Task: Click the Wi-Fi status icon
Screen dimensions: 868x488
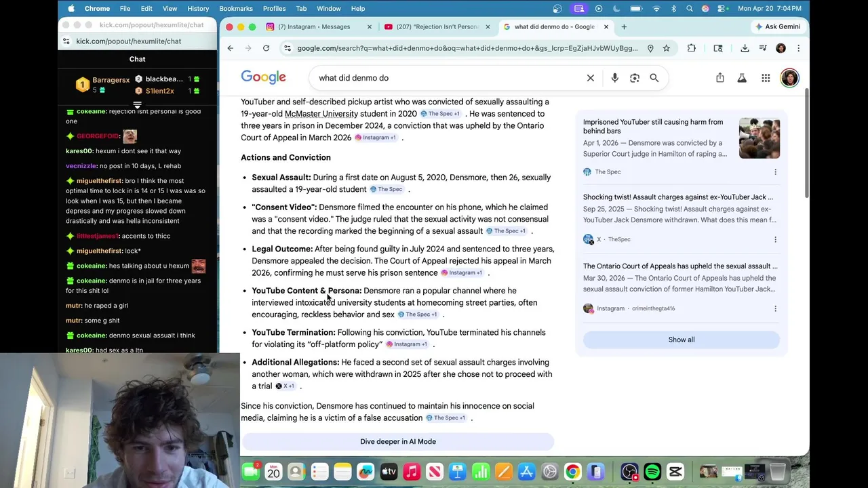Action: point(656,8)
